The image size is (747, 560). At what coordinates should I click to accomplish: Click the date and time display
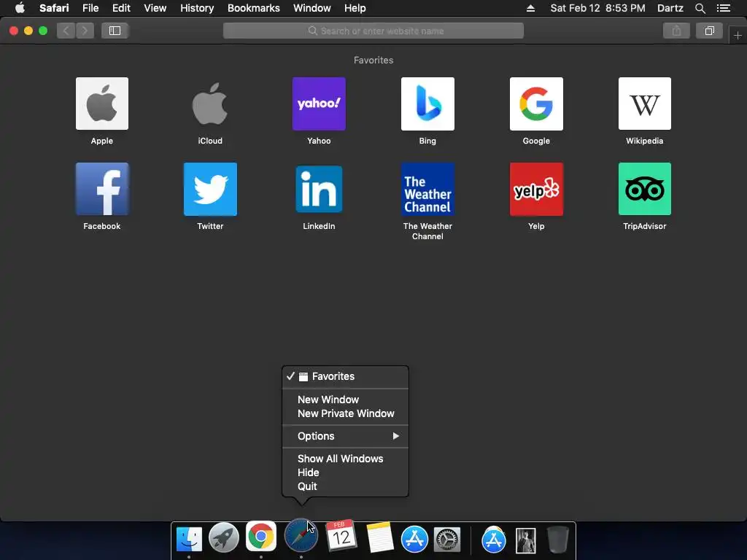click(x=598, y=8)
